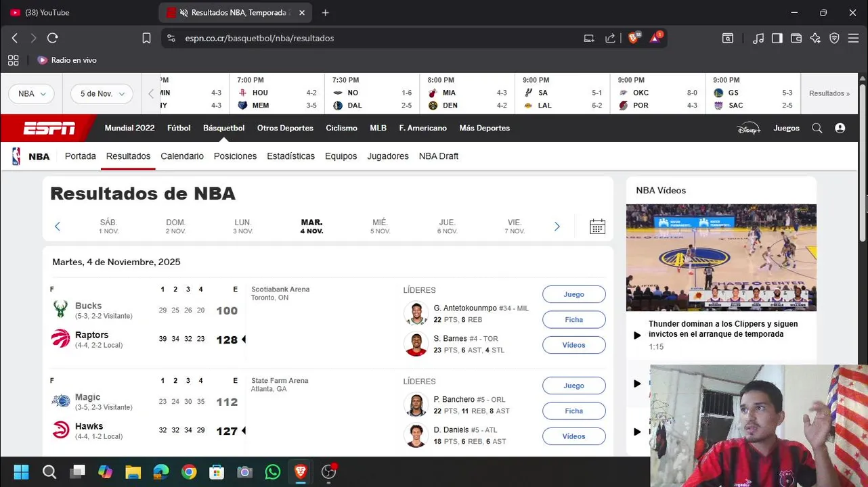Viewport: 868px width, 487px height.
Task: Open the Windows Start button
Action: [x=22, y=472]
